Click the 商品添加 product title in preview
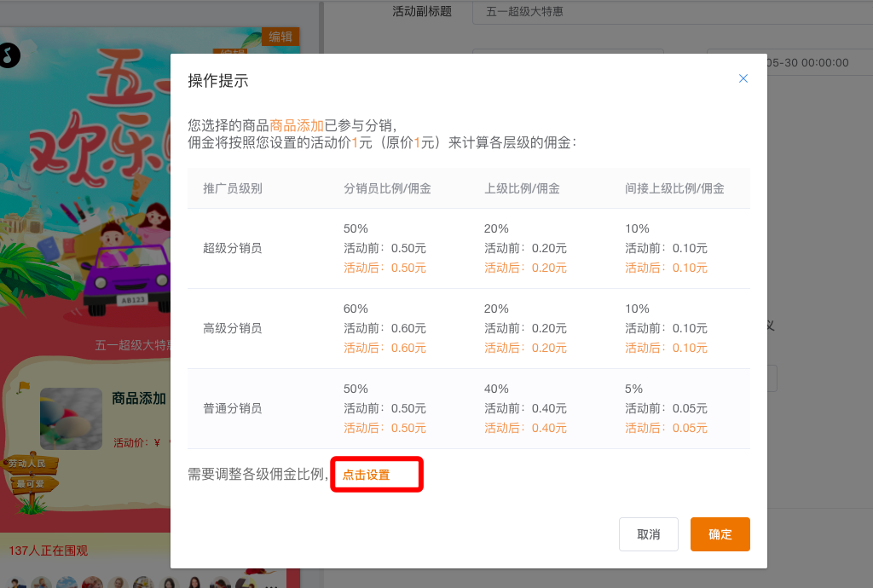This screenshot has width=873, height=588. pos(139,399)
